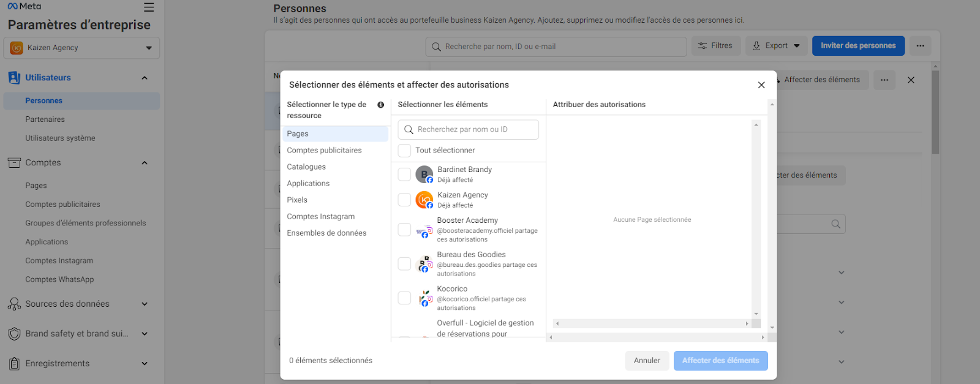Viewport: 980px width, 384px height.
Task: Check the Bureau des Goodies checkbox
Action: pyautogui.click(x=404, y=264)
